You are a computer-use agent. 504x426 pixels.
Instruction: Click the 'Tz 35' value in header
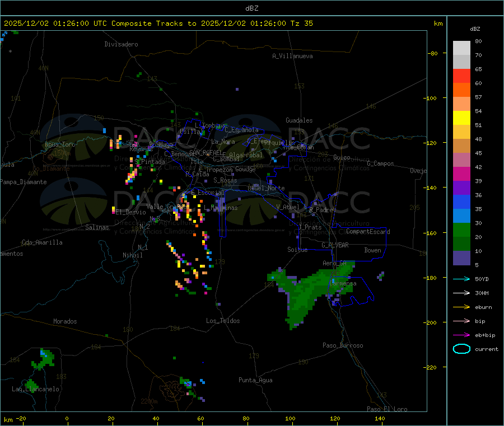tap(301, 24)
